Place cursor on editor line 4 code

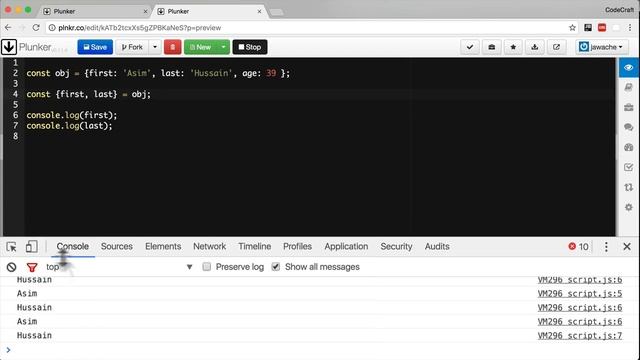pos(89,94)
